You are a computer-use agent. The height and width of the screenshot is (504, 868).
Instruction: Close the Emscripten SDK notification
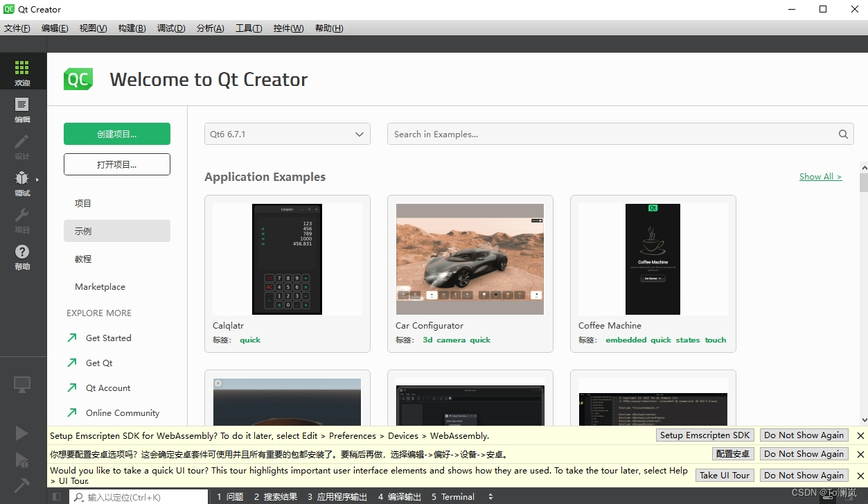(x=860, y=435)
